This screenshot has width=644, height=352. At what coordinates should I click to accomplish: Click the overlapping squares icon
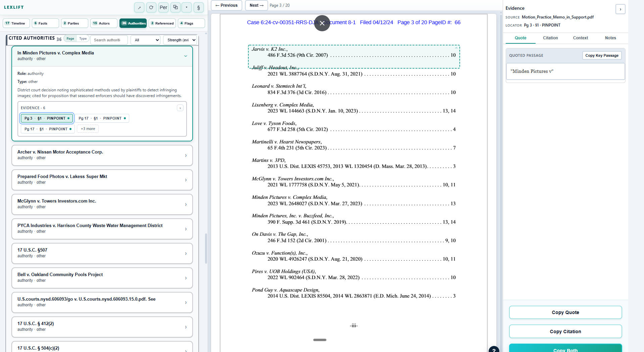click(175, 7)
